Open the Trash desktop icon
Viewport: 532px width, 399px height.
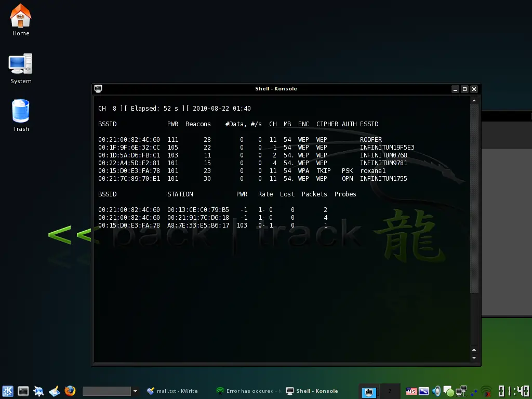(21, 115)
